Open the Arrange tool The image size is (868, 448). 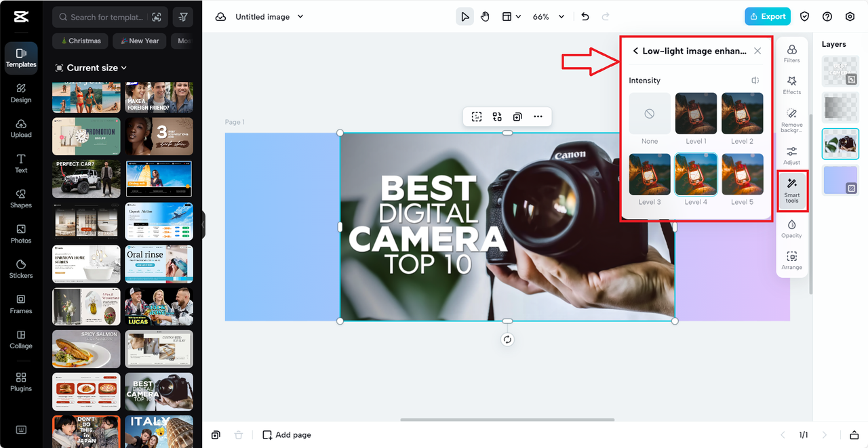click(792, 260)
